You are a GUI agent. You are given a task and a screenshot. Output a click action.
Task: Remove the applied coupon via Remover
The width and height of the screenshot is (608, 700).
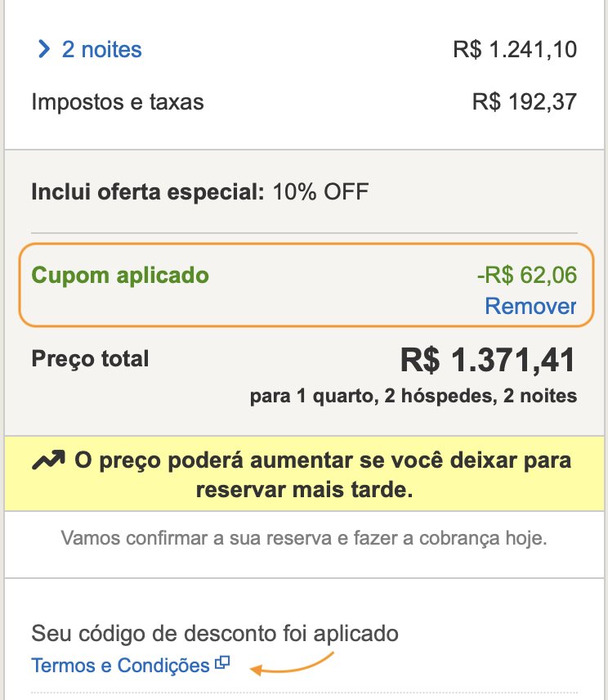(531, 306)
